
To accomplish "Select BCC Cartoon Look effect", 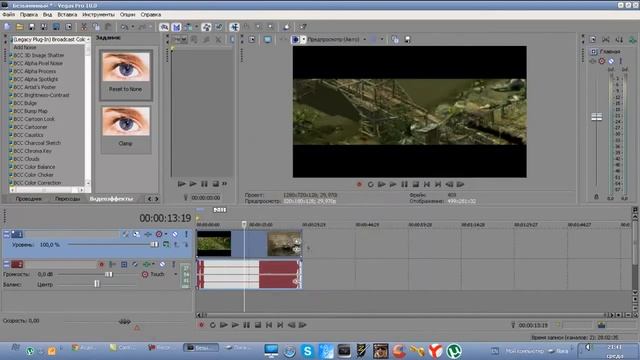I will tap(34, 119).
